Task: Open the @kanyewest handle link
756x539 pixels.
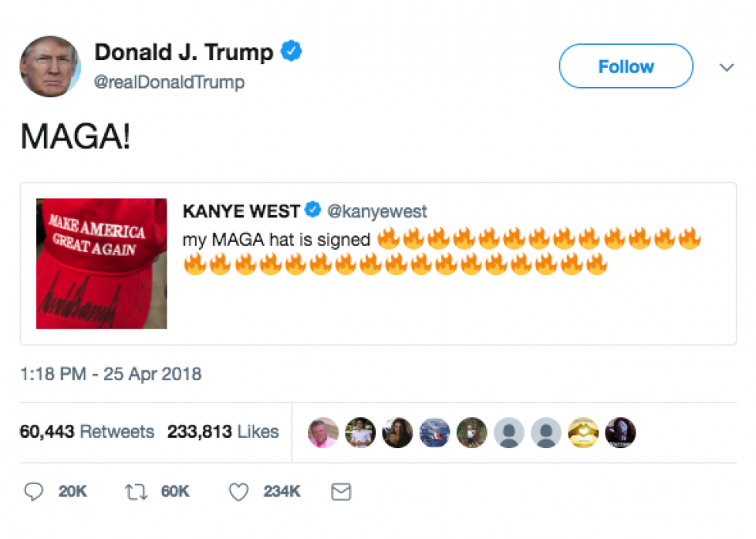Action: tap(377, 211)
